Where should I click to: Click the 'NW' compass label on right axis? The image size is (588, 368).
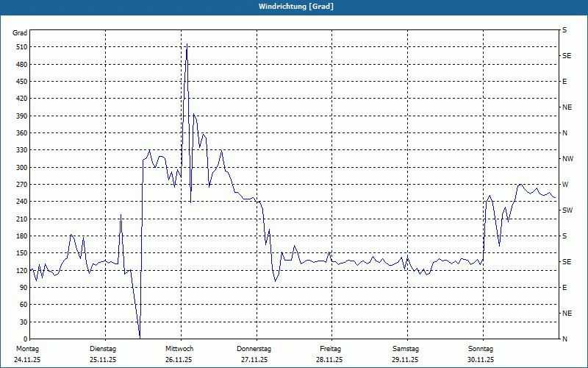(x=567, y=159)
